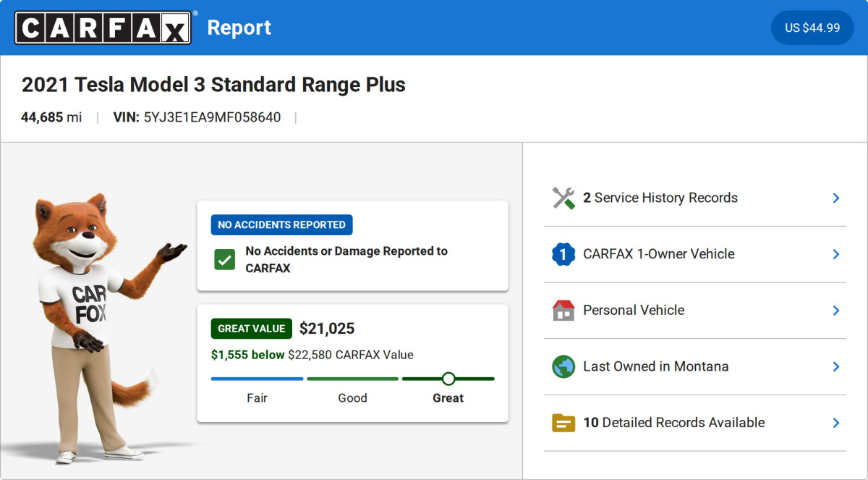This screenshot has width=868, height=480.
Task: Click the green No Accidents checkmark
Action: click(224, 259)
